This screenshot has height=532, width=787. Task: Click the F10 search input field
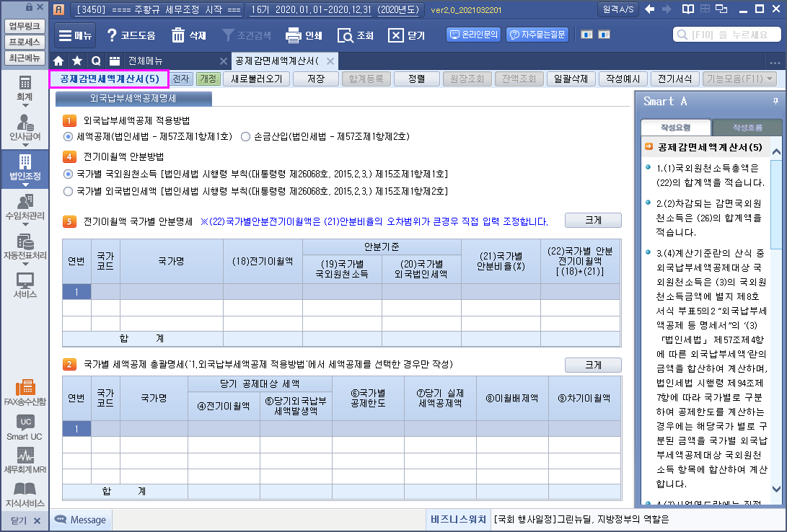(x=727, y=35)
